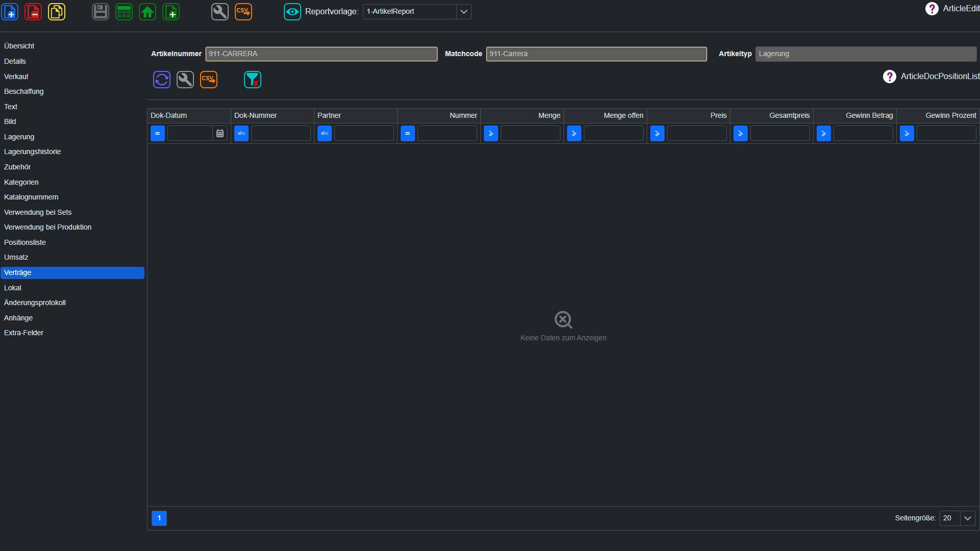Screen dimensions: 980x551
Task: Change Gewinn Prozent filter operator
Action: click(x=907, y=133)
